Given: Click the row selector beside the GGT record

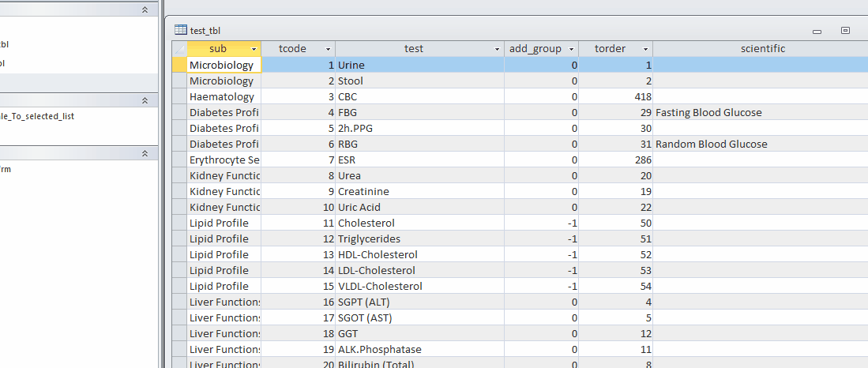Looking at the screenshot, I should coord(179,333).
